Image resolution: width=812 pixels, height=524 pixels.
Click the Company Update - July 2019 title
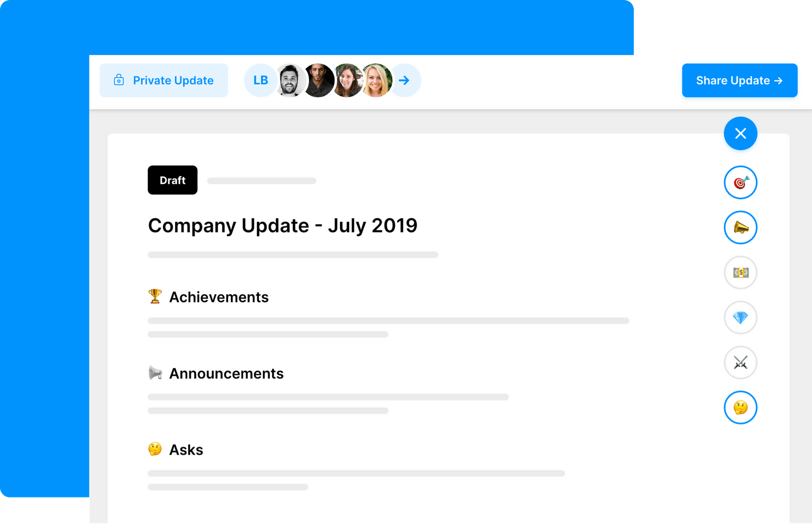tap(282, 225)
